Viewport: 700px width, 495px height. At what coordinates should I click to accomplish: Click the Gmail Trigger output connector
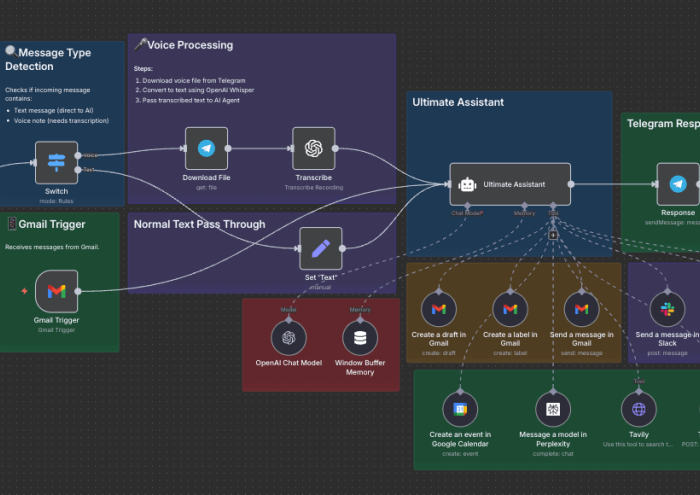[x=78, y=291]
